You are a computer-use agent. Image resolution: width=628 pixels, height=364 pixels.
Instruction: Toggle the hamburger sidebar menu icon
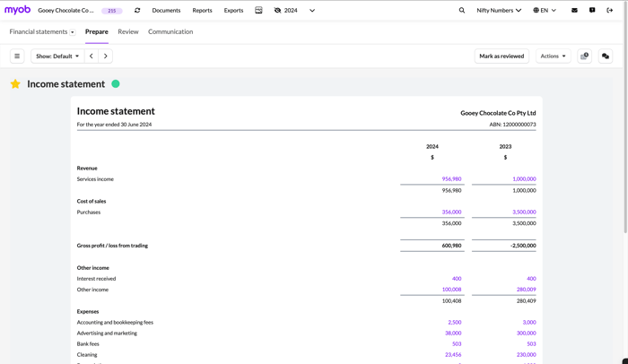click(17, 56)
